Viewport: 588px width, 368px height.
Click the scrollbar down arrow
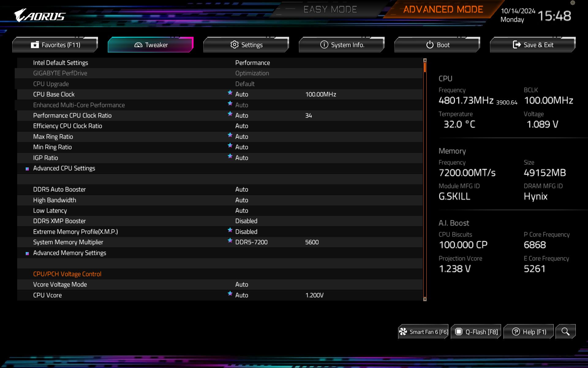coord(425,299)
